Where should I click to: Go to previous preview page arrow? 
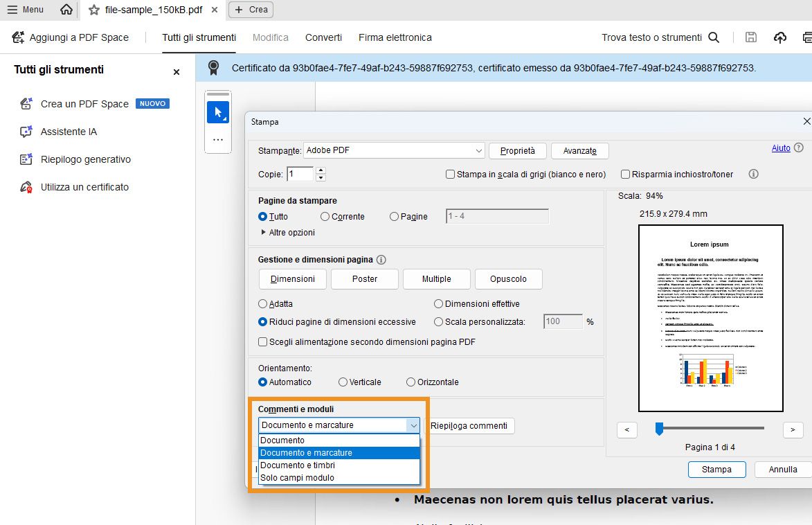(627, 429)
